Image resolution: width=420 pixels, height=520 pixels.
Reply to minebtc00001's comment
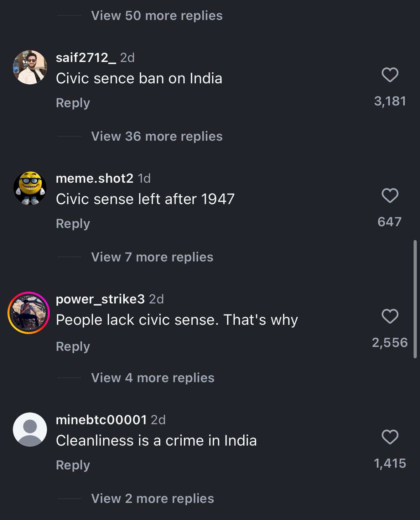(x=73, y=465)
